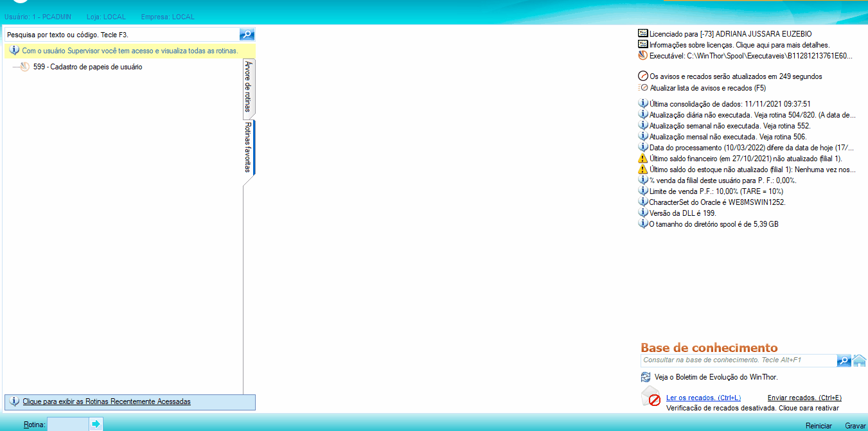Open the knowledge base home icon
Viewport: 868px width, 431px height.
(860, 360)
